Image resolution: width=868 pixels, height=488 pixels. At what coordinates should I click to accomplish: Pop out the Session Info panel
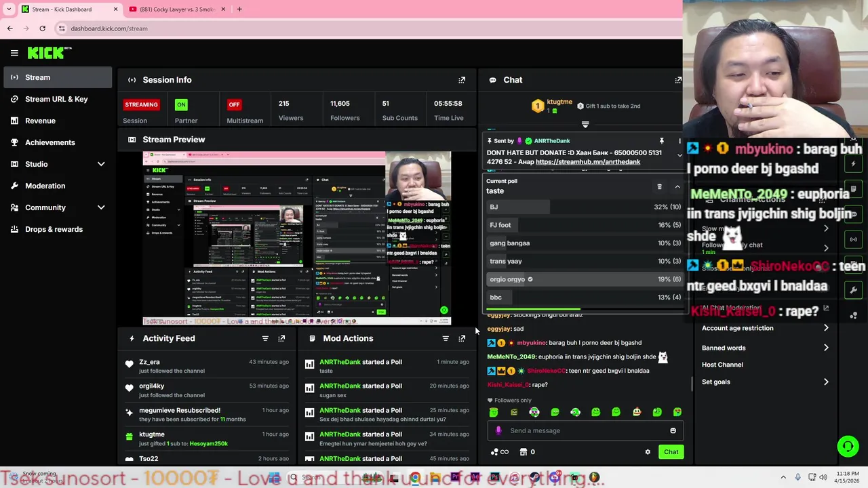coord(462,80)
